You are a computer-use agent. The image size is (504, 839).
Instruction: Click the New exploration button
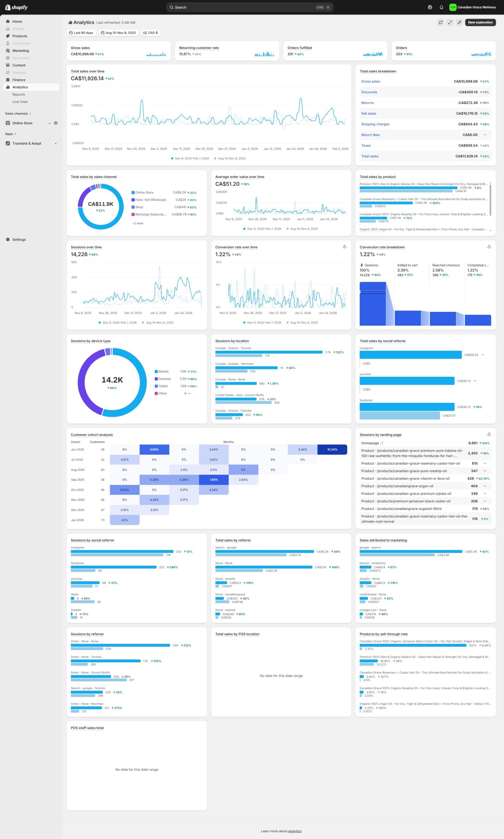[480, 22]
